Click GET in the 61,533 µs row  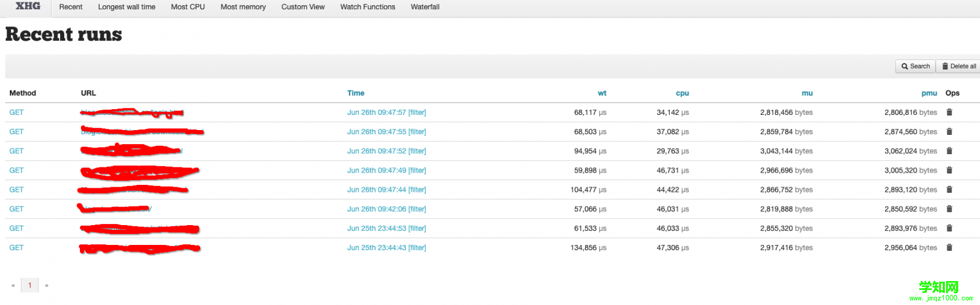[x=16, y=228]
